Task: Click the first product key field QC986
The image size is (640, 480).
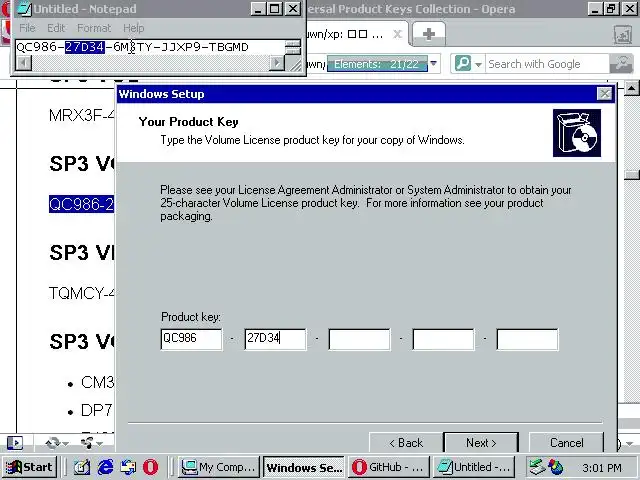Action: pos(191,339)
